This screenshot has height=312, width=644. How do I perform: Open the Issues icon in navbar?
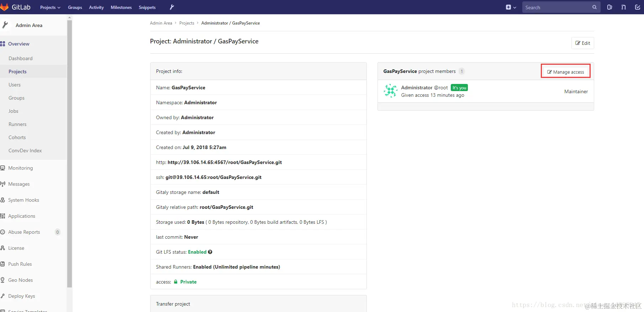pos(609,7)
